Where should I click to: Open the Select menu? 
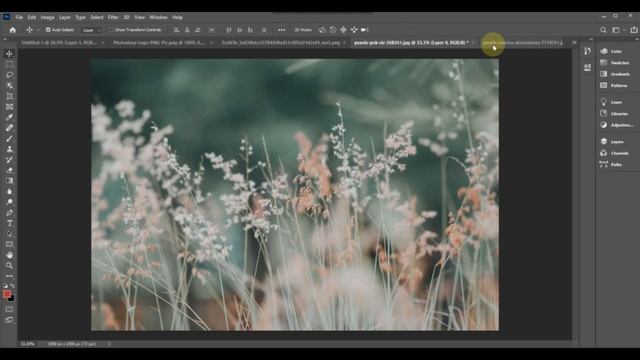[x=97, y=18]
